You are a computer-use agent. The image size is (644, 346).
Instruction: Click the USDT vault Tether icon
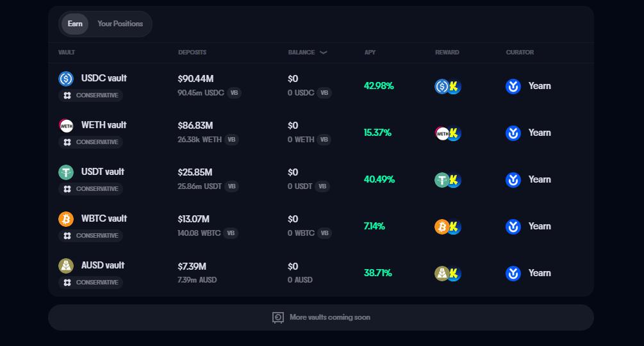point(66,172)
